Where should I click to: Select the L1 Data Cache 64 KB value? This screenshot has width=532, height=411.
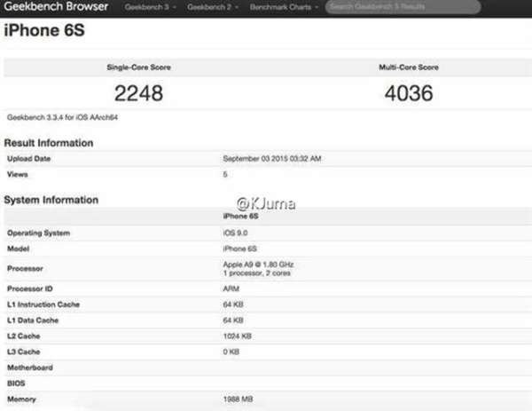click(233, 320)
